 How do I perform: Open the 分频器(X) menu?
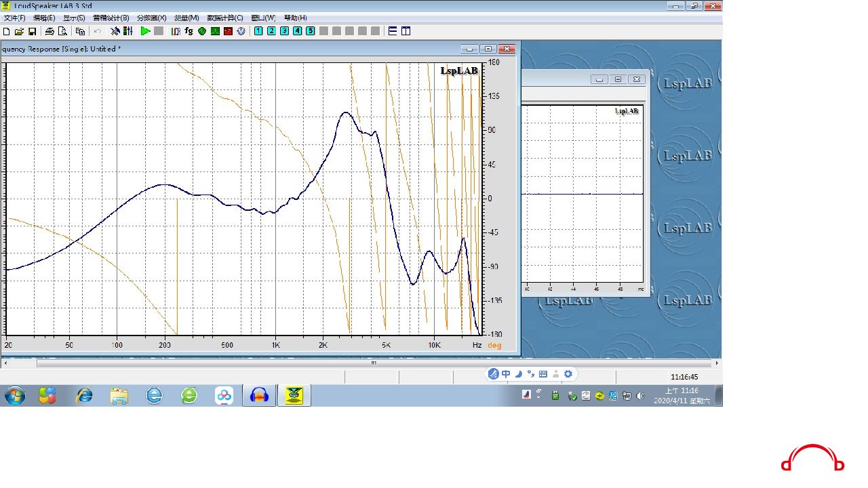pyautogui.click(x=151, y=18)
